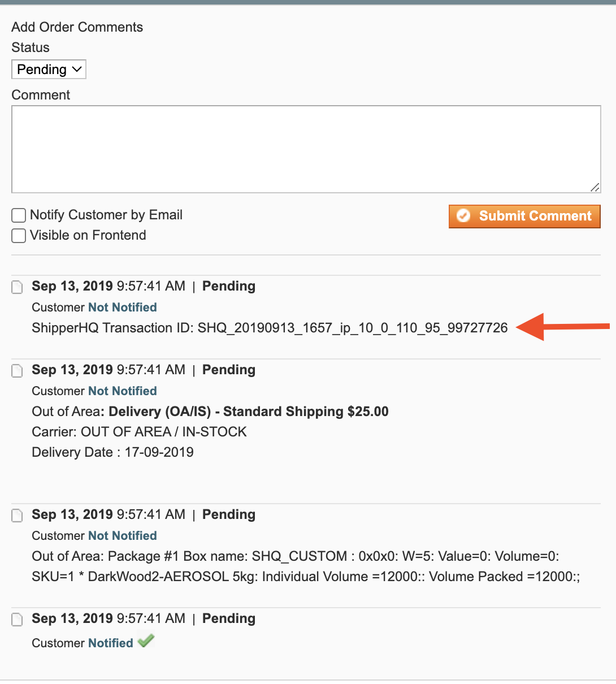Image resolution: width=616 pixels, height=684 pixels.
Task: Click the note icon next to the Customer Notified entry
Action: [x=17, y=620]
